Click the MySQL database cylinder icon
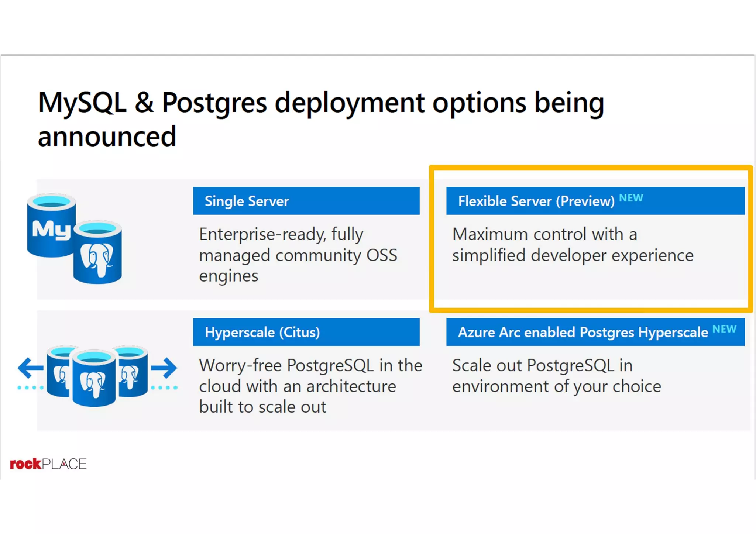 coord(51,225)
